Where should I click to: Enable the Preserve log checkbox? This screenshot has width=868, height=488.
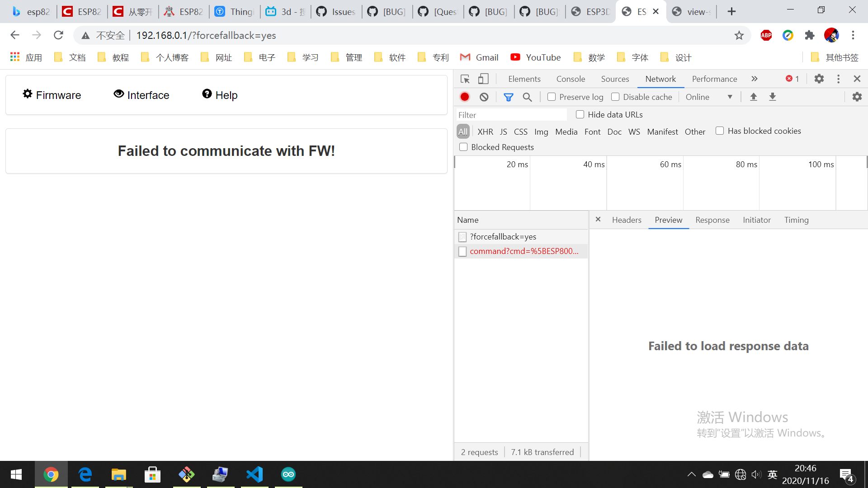(551, 97)
